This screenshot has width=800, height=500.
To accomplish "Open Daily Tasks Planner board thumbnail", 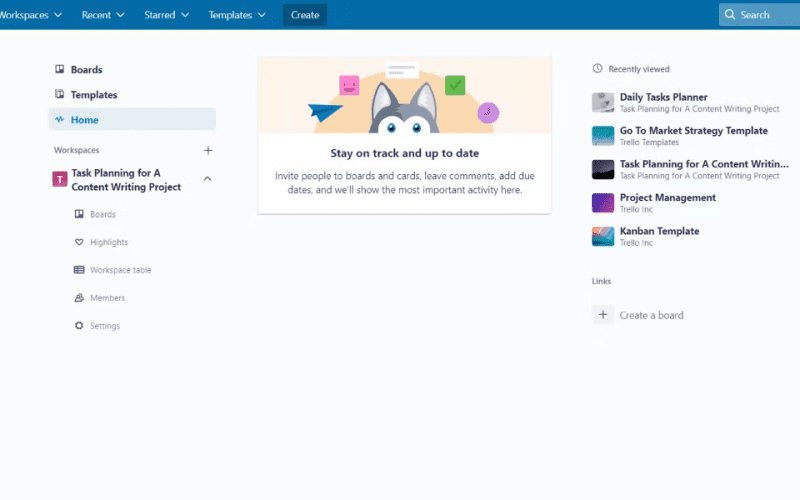I will (603, 103).
